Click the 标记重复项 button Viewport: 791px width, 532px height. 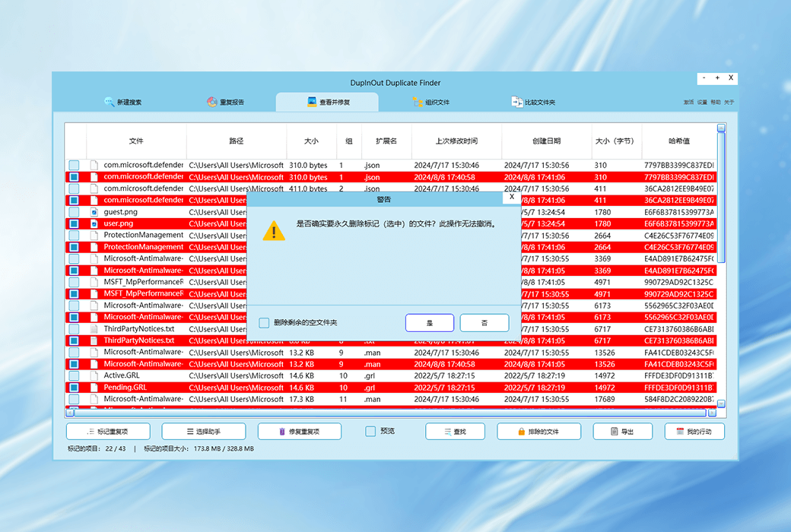(108, 431)
